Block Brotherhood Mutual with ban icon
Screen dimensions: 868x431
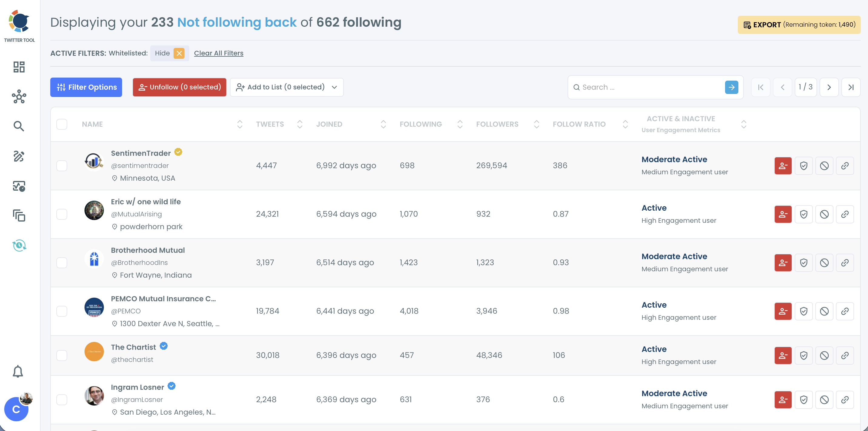(x=824, y=263)
